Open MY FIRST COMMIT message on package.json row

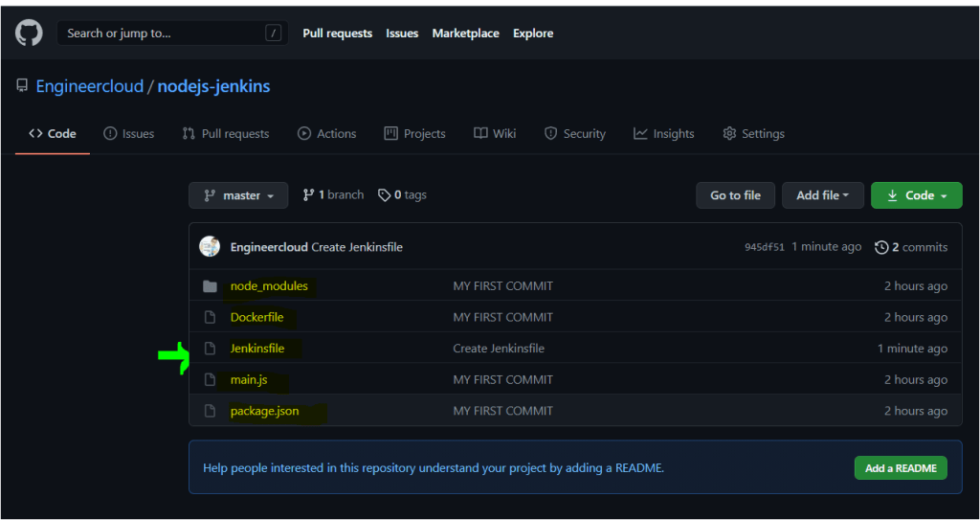pyautogui.click(x=503, y=411)
